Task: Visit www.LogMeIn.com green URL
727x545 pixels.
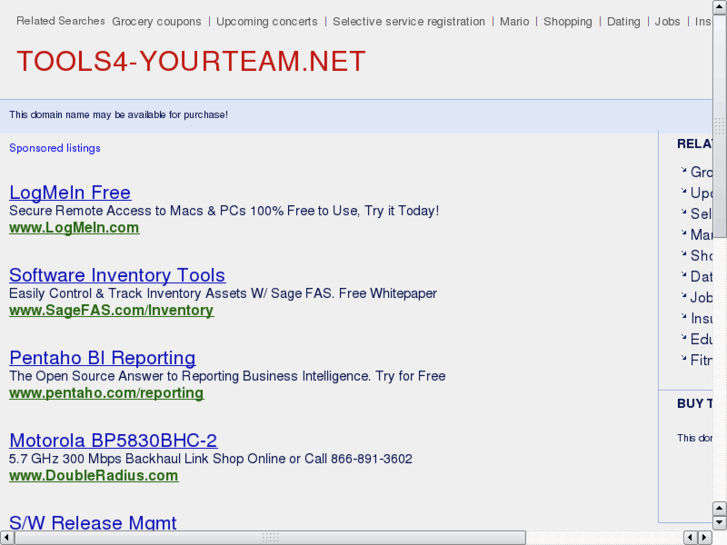Action: pos(74,228)
